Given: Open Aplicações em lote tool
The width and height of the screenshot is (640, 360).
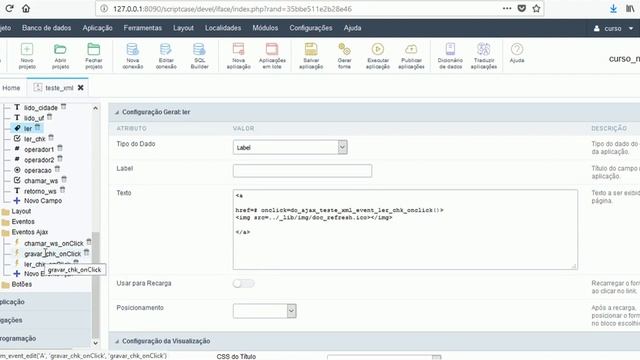Looking at the screenshot, I should (272, 56).
